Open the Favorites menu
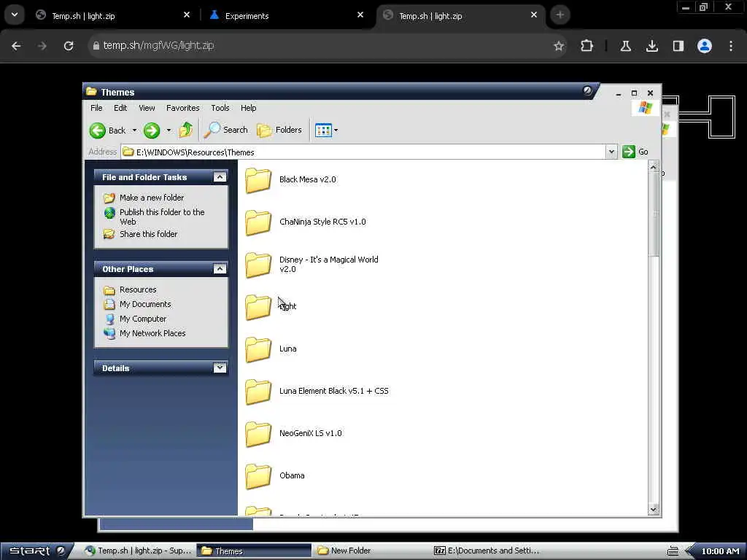This screenshot has height=560, width=747. click(182, 108)
